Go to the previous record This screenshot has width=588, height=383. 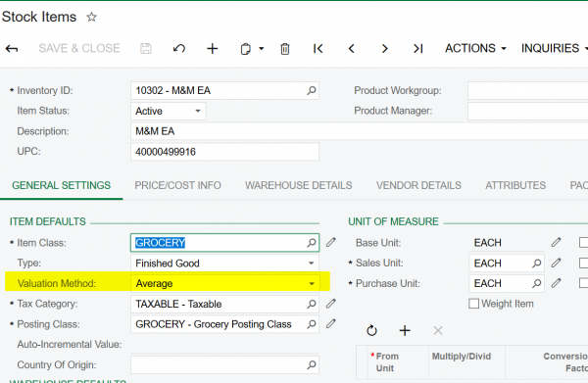pos(352,49)
